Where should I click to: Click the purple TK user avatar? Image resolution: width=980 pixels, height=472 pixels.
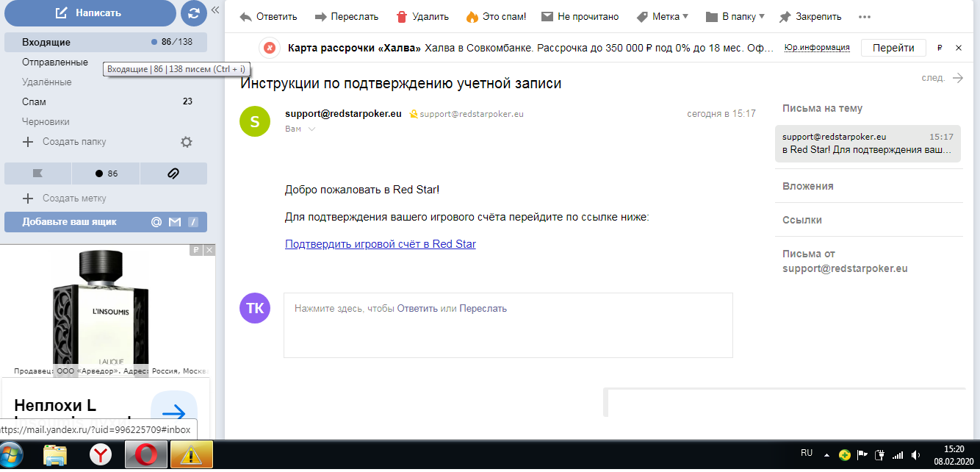coord(255,307)
